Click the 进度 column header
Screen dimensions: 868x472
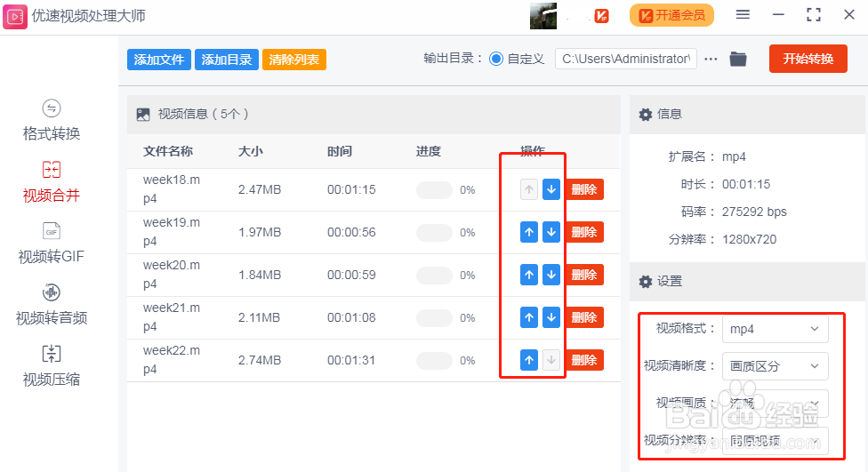[429, 152]
